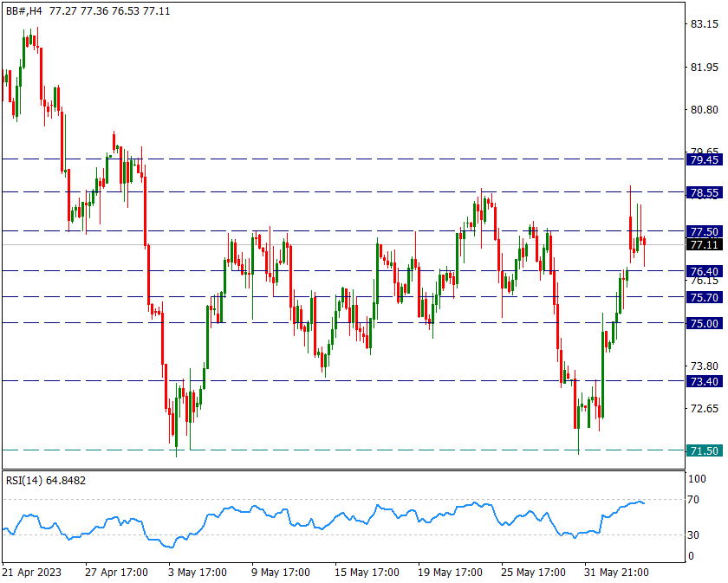Click the RSI 70 overbought level label
Viewport: 728px width, 583px height.
693,500
